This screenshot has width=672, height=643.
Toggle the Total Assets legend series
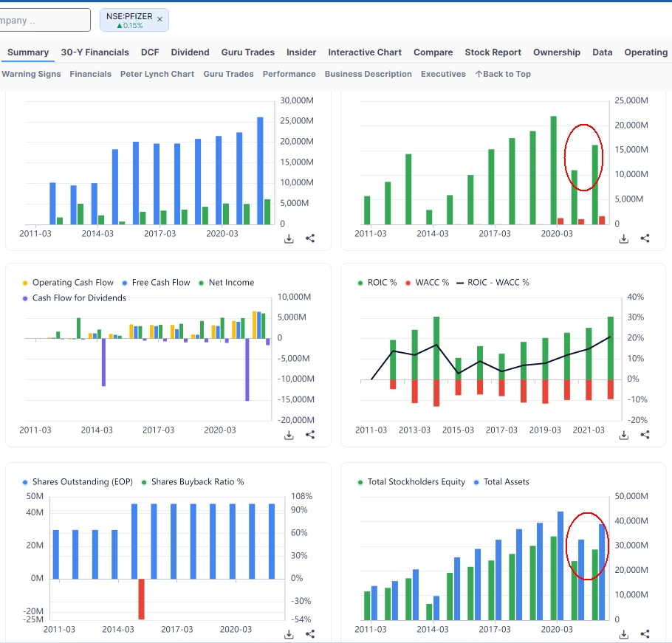[501, 482]
